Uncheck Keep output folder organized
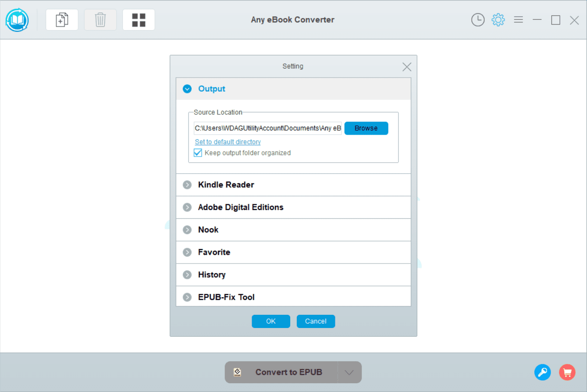Viewport: 587px width, 392px height. click(198, 153)
